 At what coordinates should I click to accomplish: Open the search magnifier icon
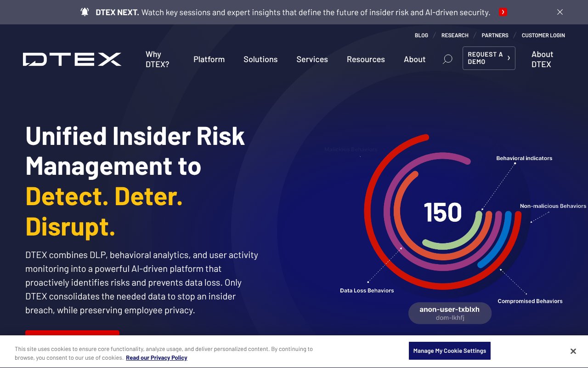(x=447, y=59)
